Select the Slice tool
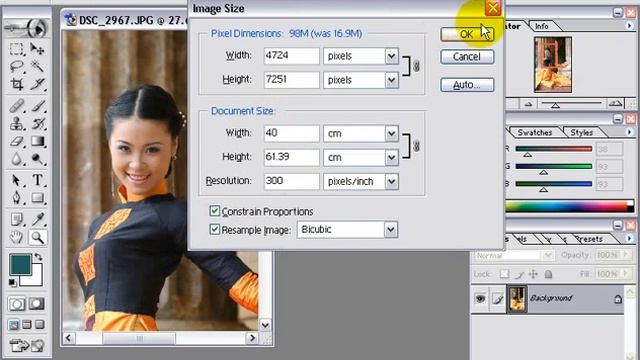The width and height of the screenshot is (640, 360). click(x=38, y=84)
